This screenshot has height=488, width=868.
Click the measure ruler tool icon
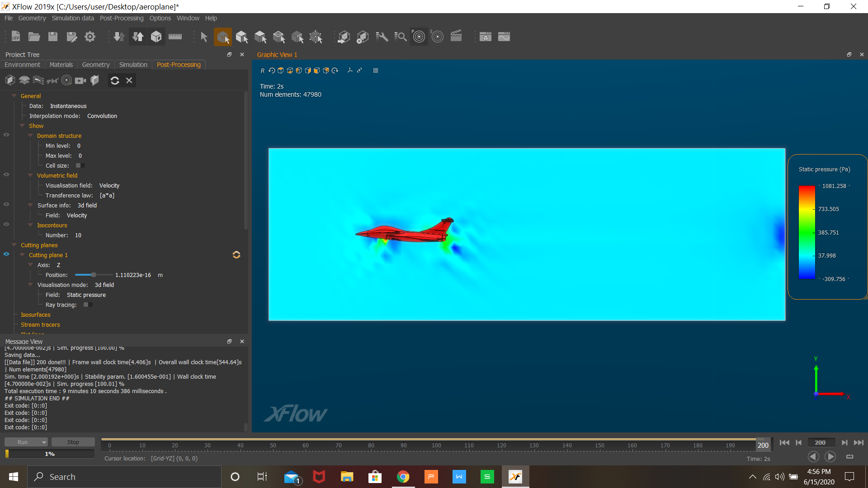(x=175, y=37)
